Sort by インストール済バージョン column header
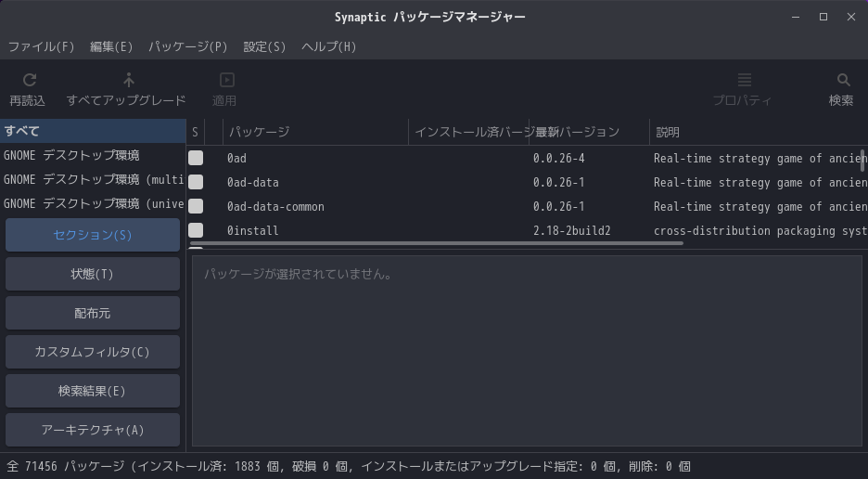Viewport: 868px width, 479px height. pyautogui.click(x=469, y=132)
